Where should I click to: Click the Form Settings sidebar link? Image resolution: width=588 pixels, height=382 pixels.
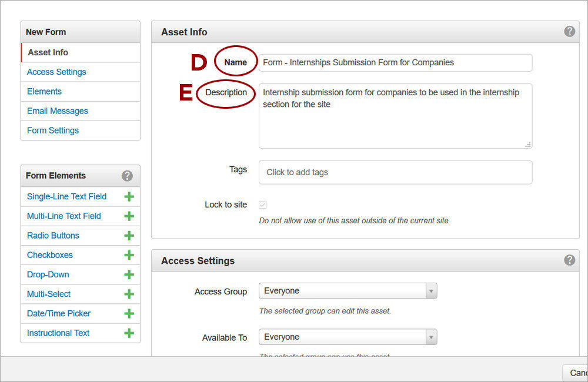click(53, 130)
